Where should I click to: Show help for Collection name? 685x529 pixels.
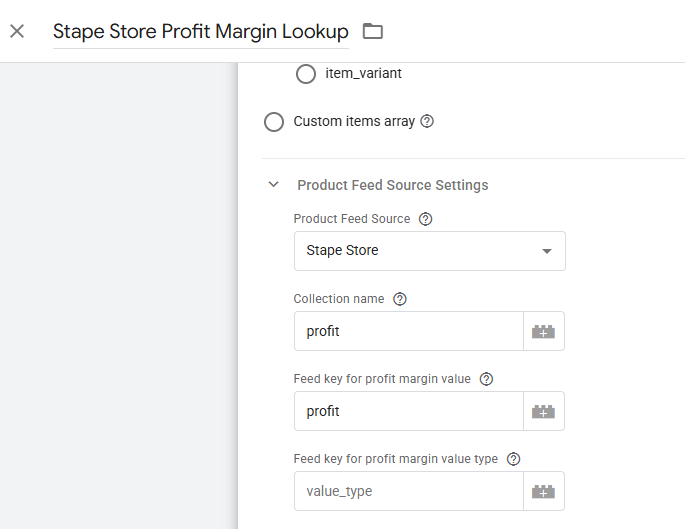tap(399, 299)
